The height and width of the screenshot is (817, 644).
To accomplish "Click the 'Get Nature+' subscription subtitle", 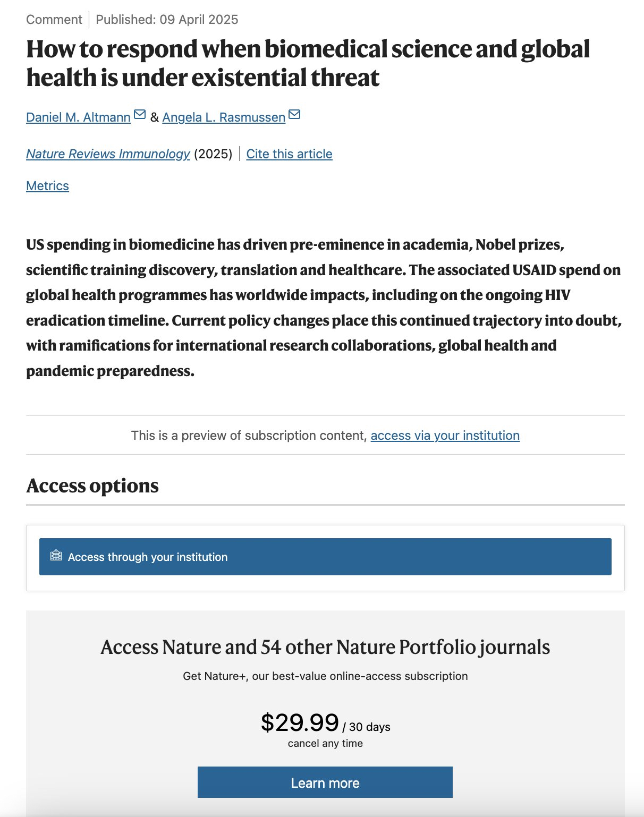I will [325, 676].
